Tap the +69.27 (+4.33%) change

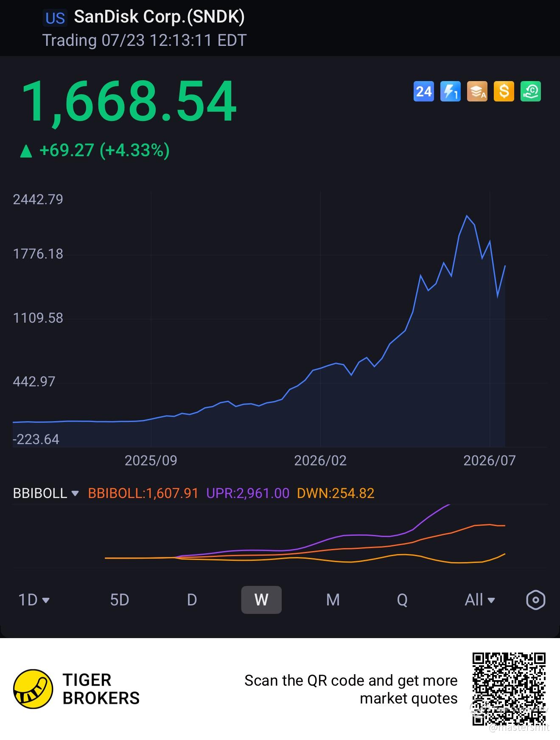[x=104, y=150]
